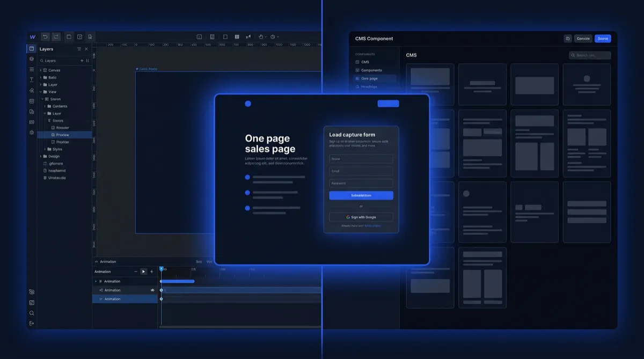Expand the Contents folder
Viewport: 644px width, 359px height.
pos(45,106)
